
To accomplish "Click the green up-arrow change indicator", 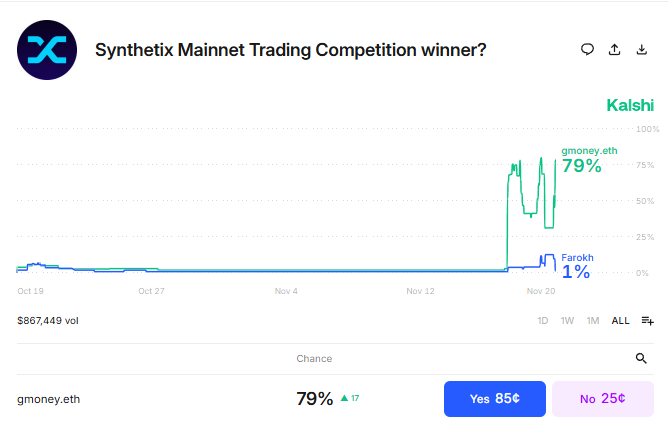I will (345, 398).
